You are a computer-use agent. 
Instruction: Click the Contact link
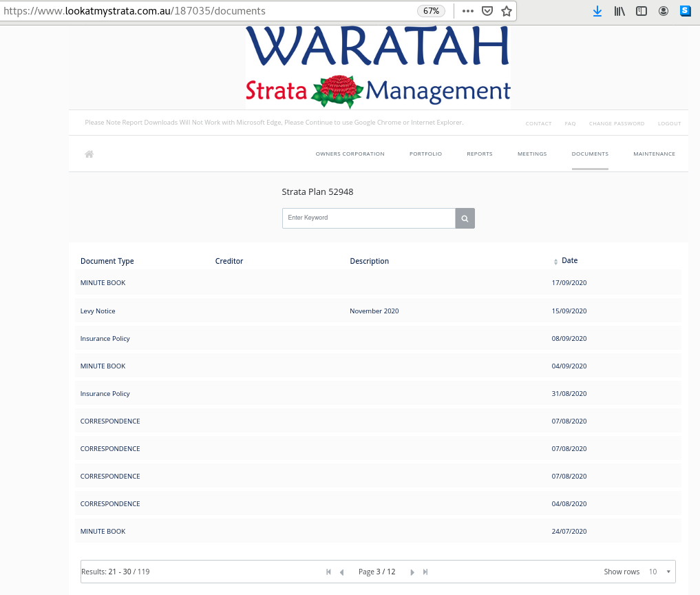click(x=538, y=124)
